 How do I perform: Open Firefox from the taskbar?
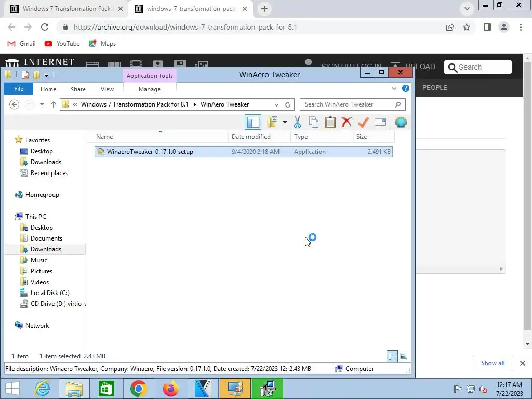(170, 389)
